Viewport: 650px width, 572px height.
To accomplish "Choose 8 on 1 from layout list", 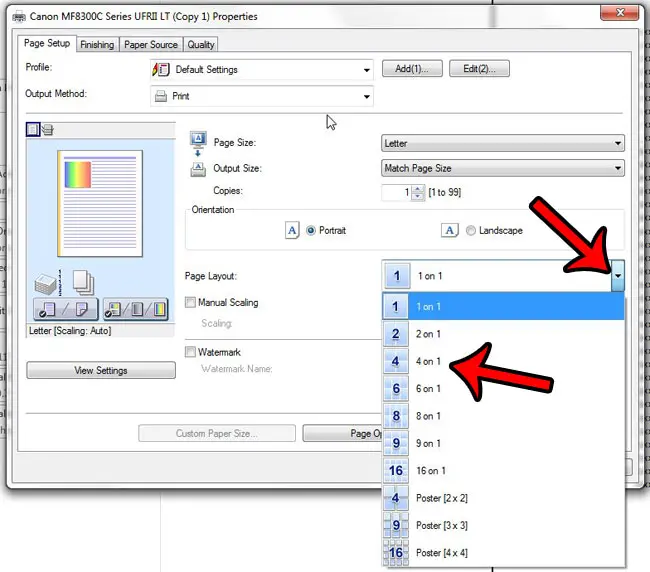I will [x=503, y=416].
